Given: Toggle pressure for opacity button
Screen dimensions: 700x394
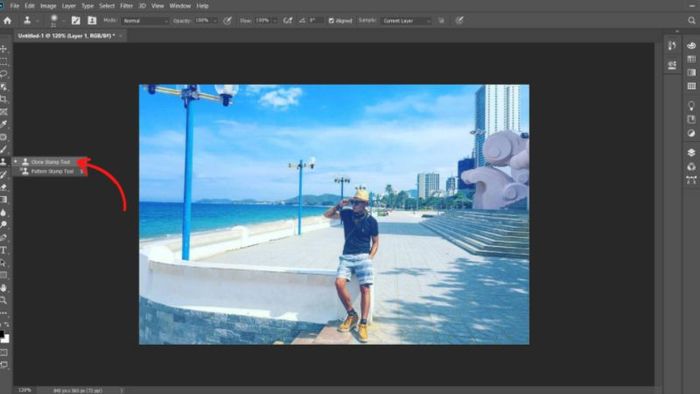Looking at the screenshot, I should click(x=227, y=21).
